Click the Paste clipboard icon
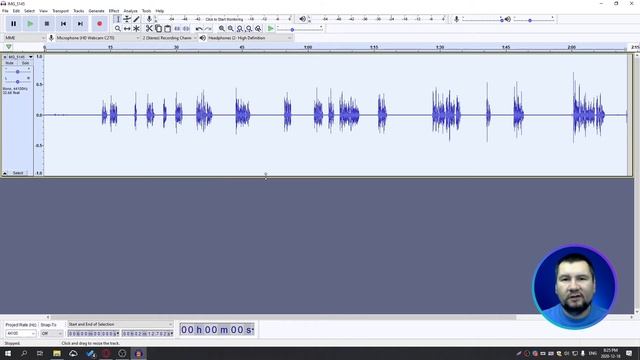This screenshot has width=640, height=360. (x=167, y=29)
